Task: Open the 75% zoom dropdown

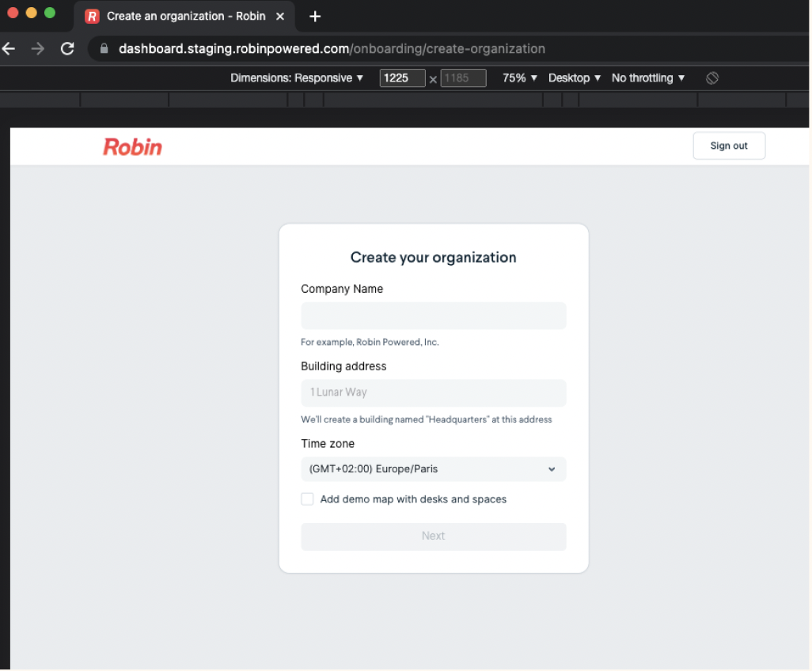Action: click(519, 78)
